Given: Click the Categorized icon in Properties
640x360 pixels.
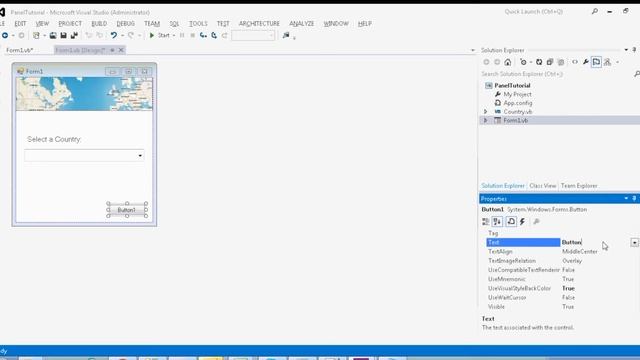Looking at the screenshot, I should pyautogui.click(x=485, y=222).
